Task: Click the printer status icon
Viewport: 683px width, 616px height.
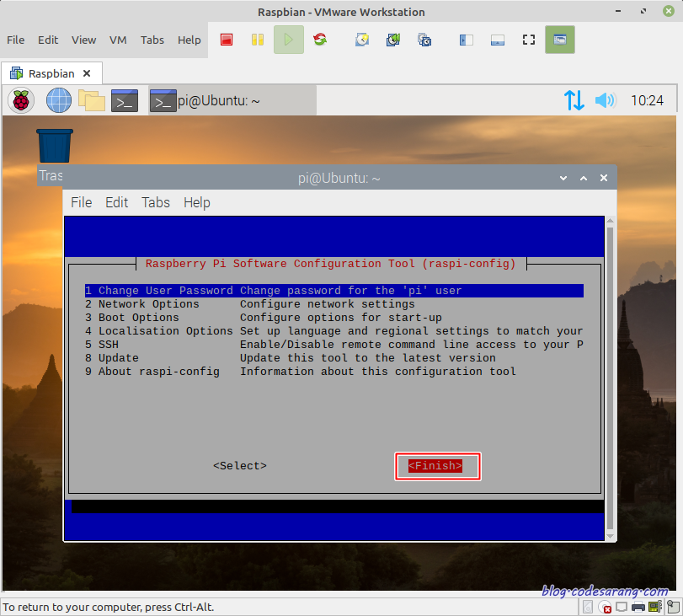Action: coord(638,607)
